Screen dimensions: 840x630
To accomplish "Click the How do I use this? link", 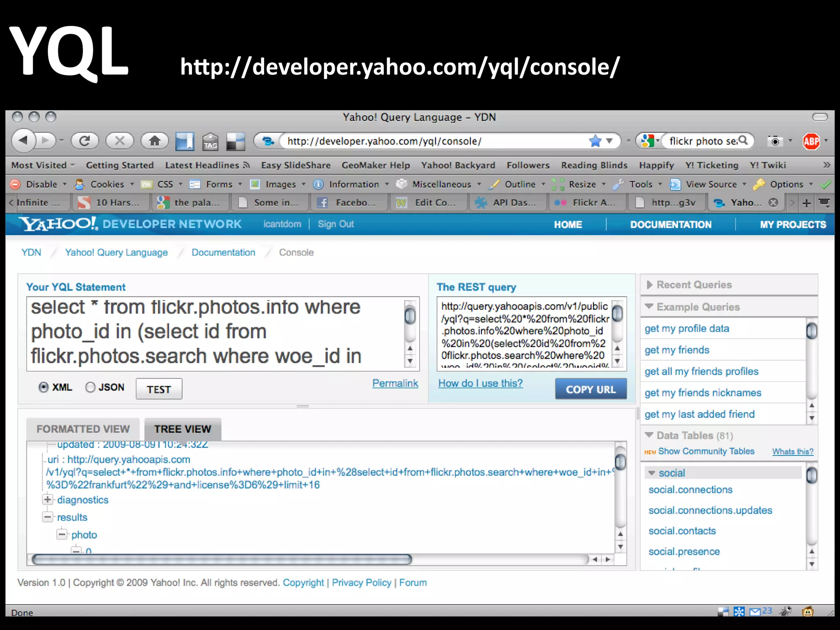I will pyautogui.click(x=480, y=383).
